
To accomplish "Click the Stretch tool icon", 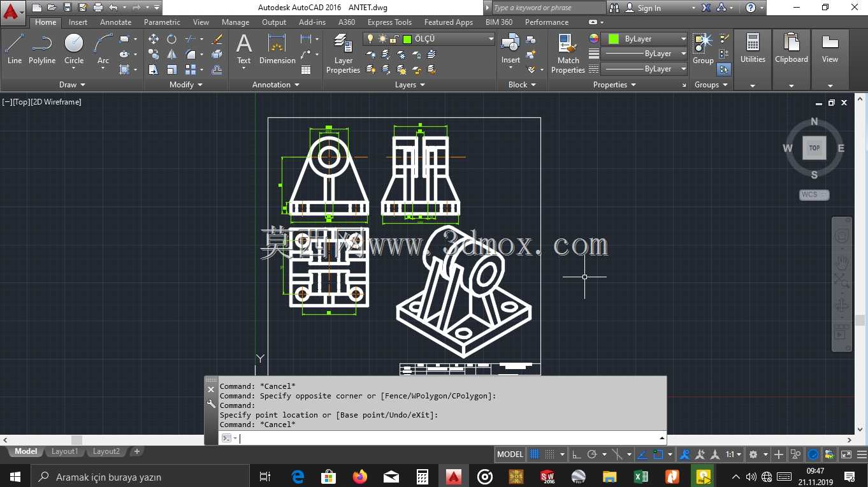I will point(154,69).
